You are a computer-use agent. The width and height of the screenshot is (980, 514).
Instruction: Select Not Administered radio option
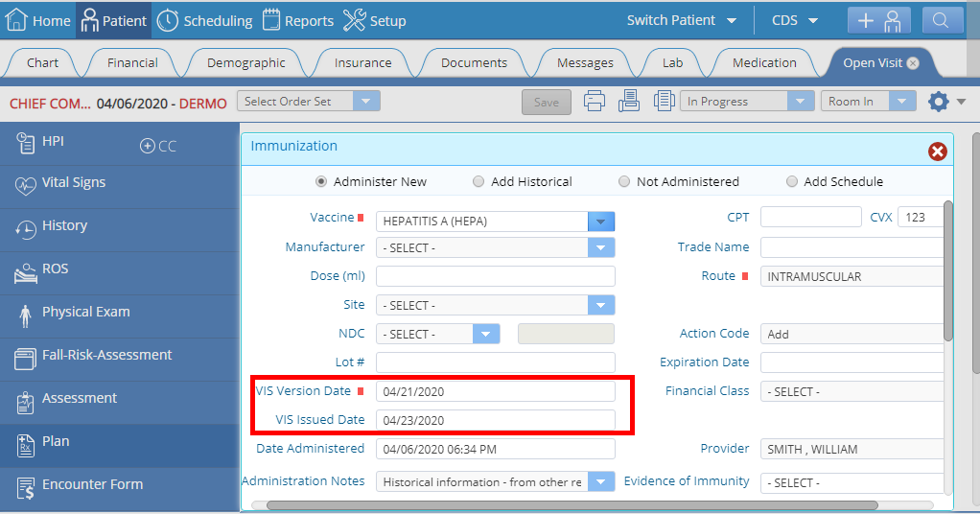(x=623, y=181)
